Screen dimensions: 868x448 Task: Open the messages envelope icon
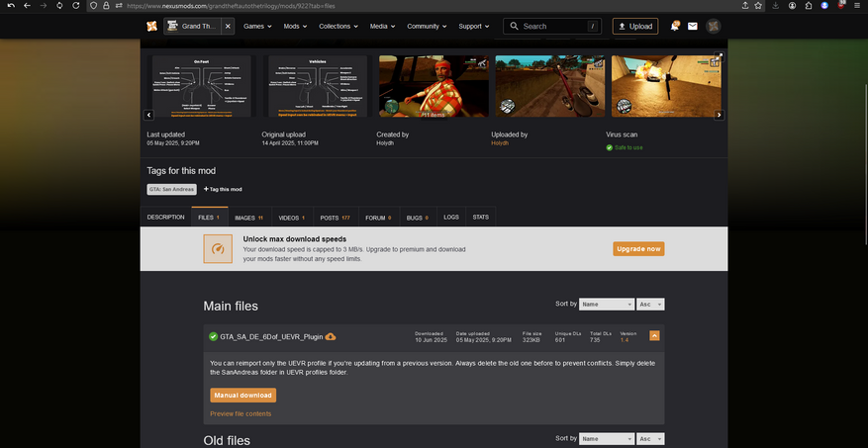click(x=693, y=26)
